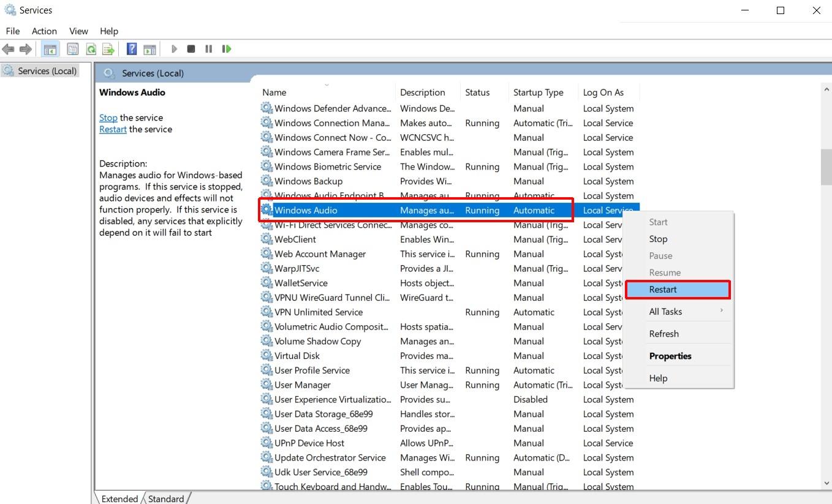This screenshot has height=504, width=832.
Task: Click the gear icon beside Virtual Disk
Action: coord(267,356)
